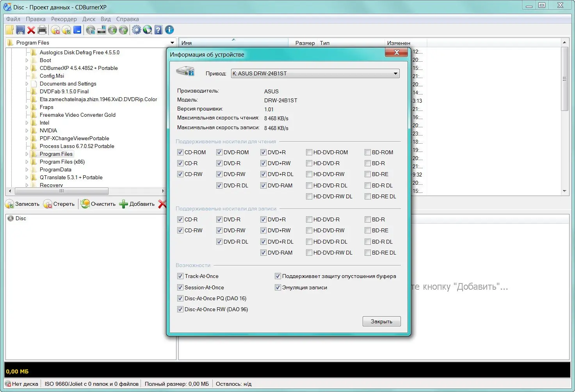Expand the Documents and Settings node
The width and height of the screenshot is (575, 392).
pyautogui.click(x=27, y=84)
